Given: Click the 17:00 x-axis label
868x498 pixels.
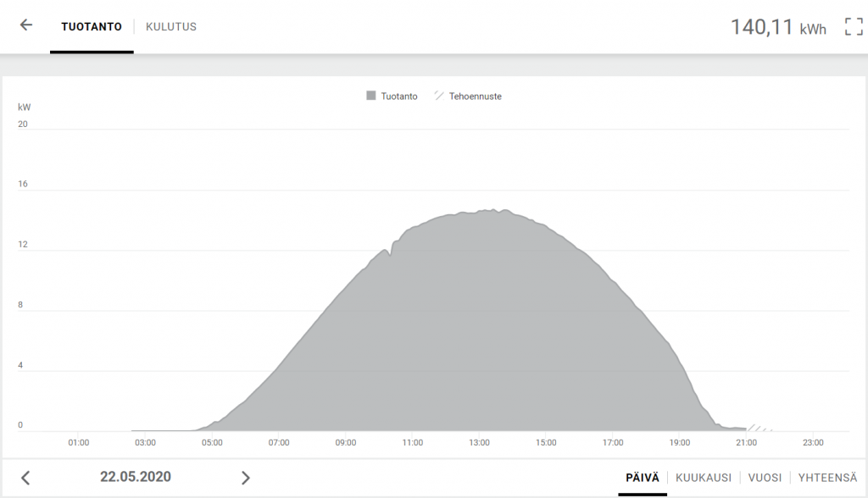Looking at the screenshot, I should 613,442.
